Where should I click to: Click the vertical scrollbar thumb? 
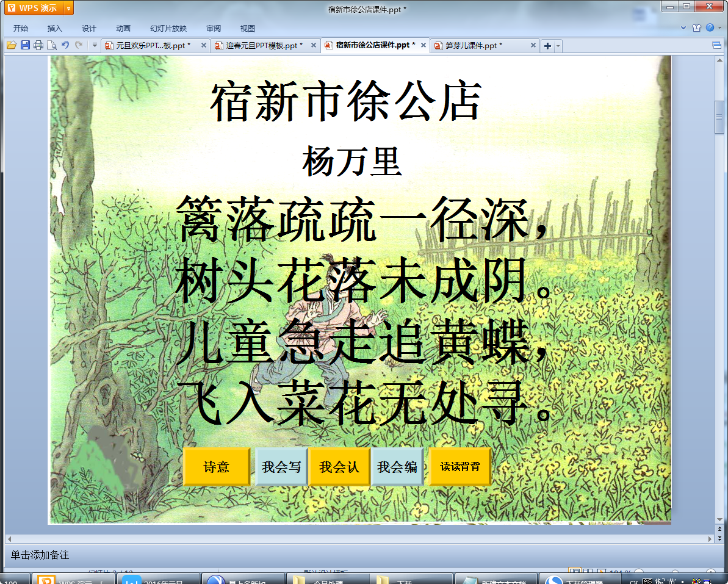(x=719, y=117)
